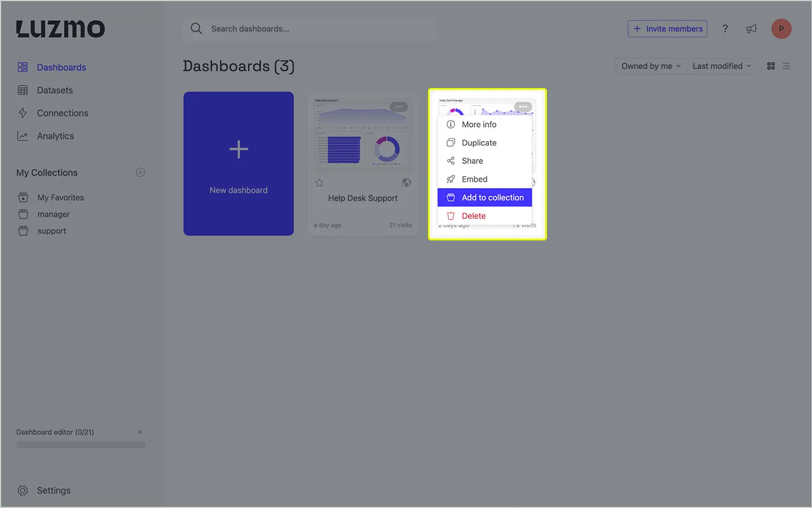Click the My Favorites star-bucket icon
Screen dimensions: 812x508
click(x=23, y=198)
